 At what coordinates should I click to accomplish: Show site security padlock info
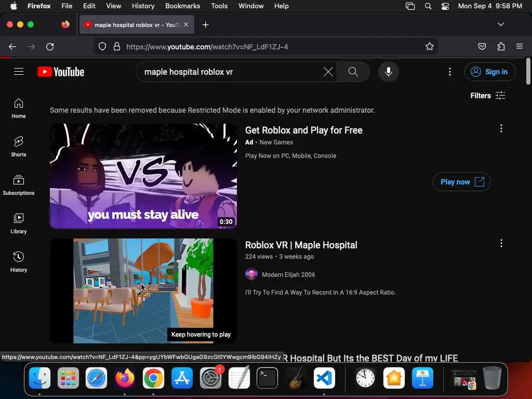coord(117,46)
